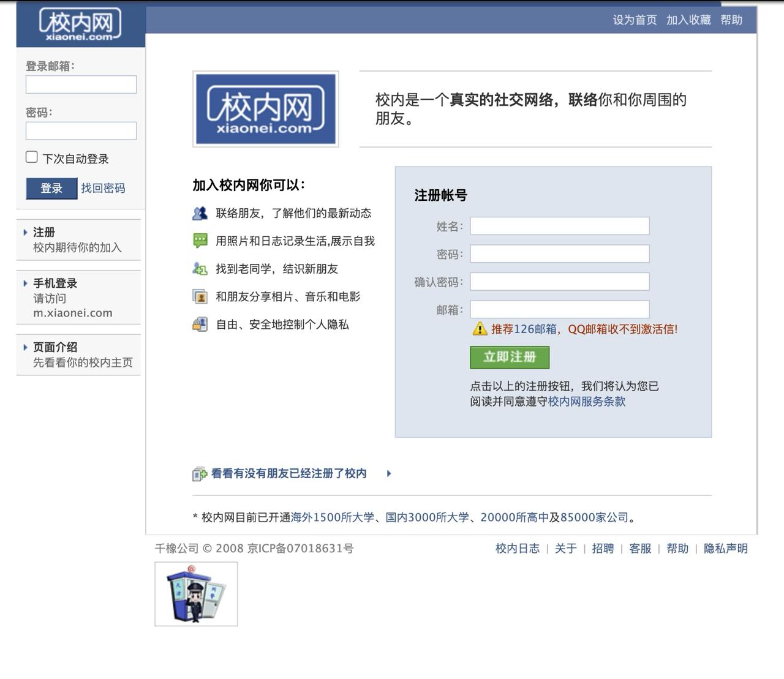The height and width of the screenshot is (679, 784).
Task: Click the yellow warning icon near 推荐126邮箱
Action: (x=480, y=329)
